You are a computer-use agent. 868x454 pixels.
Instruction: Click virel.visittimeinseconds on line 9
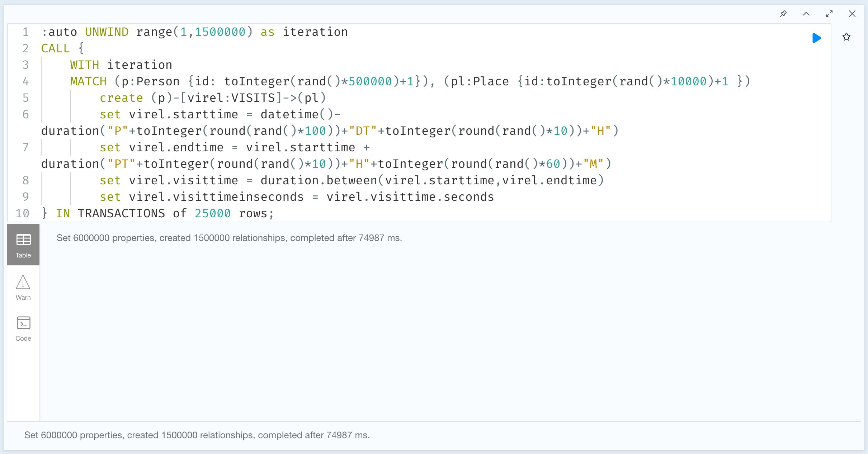[x=216, y=197]
